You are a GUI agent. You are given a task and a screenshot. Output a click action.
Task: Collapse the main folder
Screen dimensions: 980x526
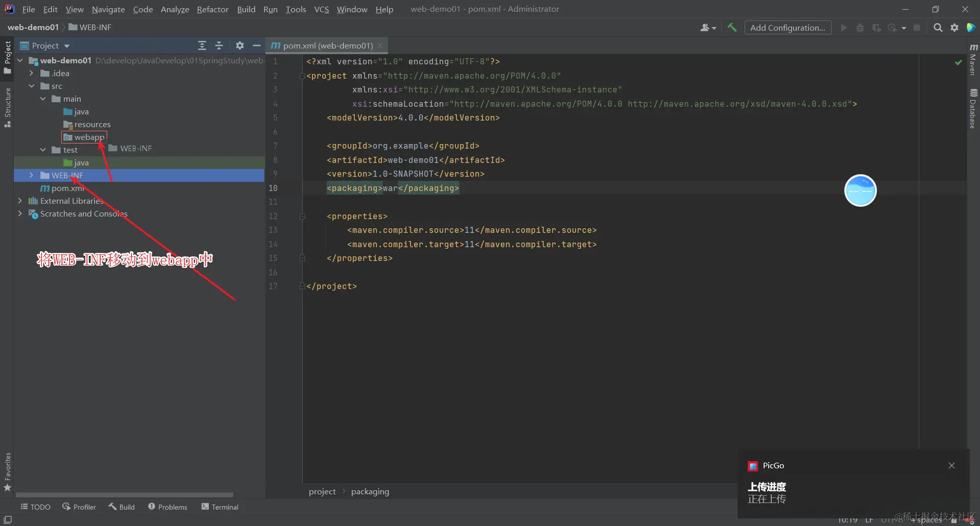[x=43, y=99]
